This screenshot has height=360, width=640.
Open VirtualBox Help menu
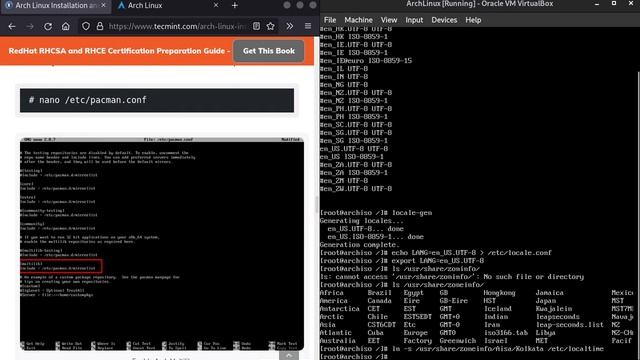coord(473,20)
